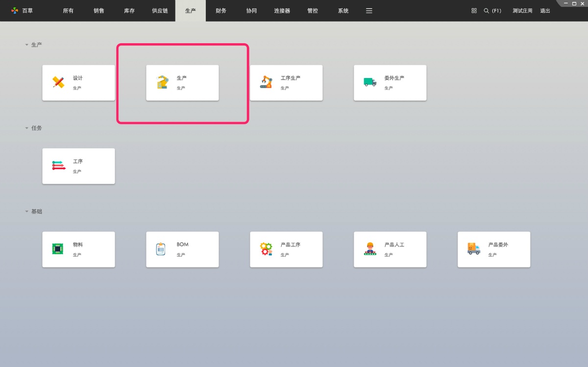Open the 设计 module pencil-ruler icon
The height and width of the screenshot is (367, 588).
58,82
